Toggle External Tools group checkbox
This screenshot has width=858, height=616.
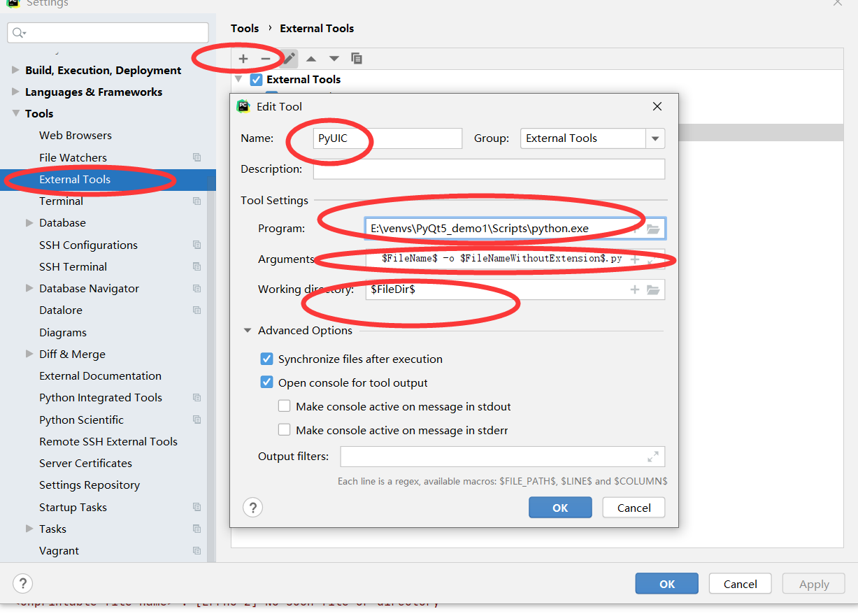coord(257,80)
